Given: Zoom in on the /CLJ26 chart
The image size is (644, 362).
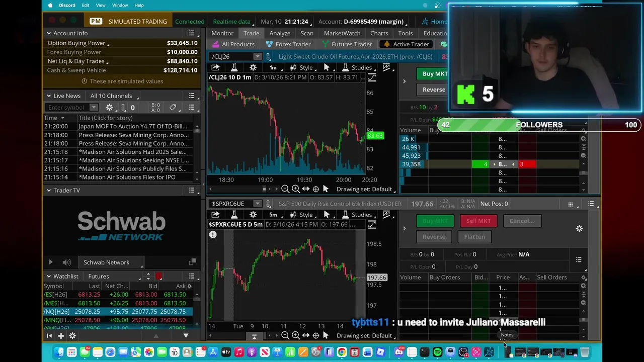Looking at the screenshot, I should [295, 189].
